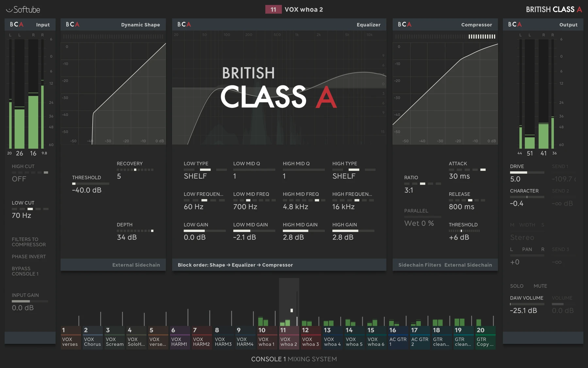Mute the current channel
Image resolution: width=588 pixels, height=368 pixels.
tap(540, 286)
